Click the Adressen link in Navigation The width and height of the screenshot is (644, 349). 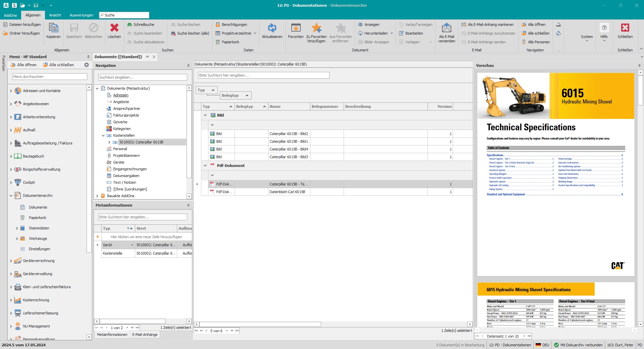(x=120, y=95)
